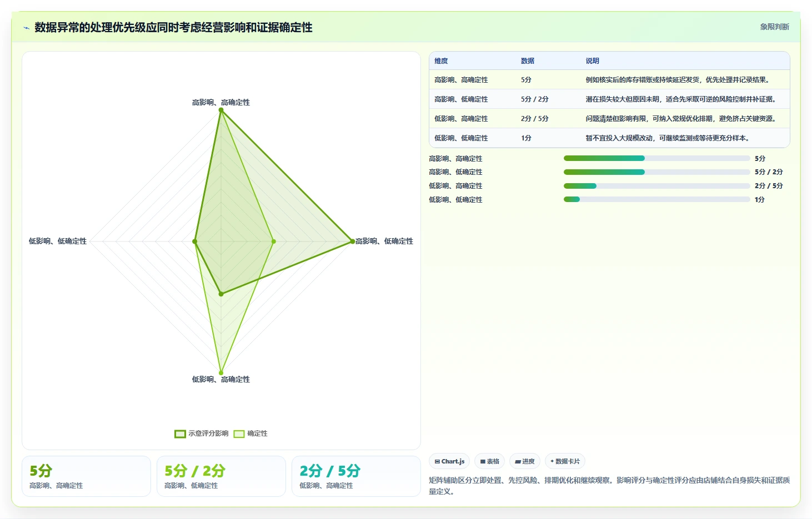The width and height of the screenshot is (812, 519).
Task: Click the 表格 tag chip
Action: [489, 461]
